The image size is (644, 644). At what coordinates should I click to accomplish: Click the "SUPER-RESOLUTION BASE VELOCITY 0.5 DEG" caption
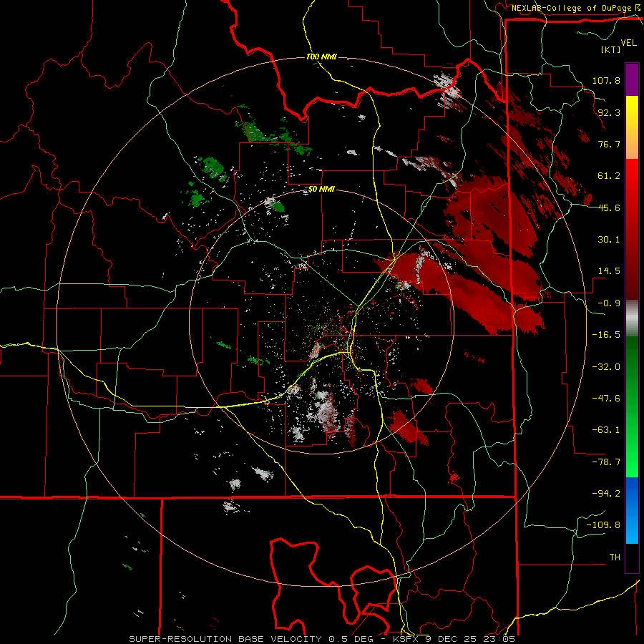[x=251, y=639]
